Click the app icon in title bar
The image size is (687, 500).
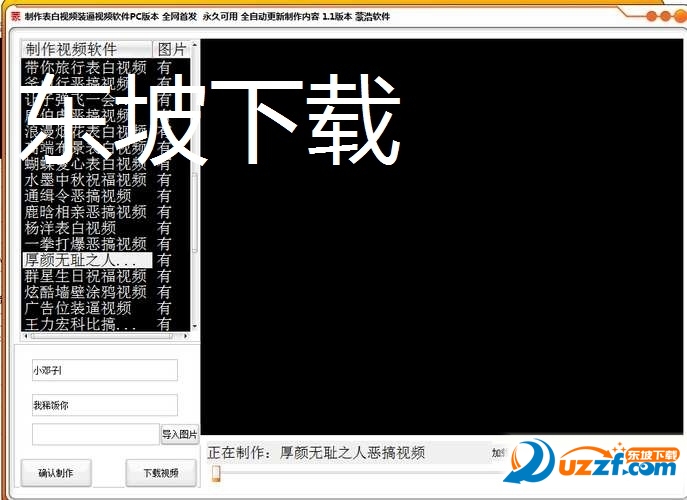[16, 17]
